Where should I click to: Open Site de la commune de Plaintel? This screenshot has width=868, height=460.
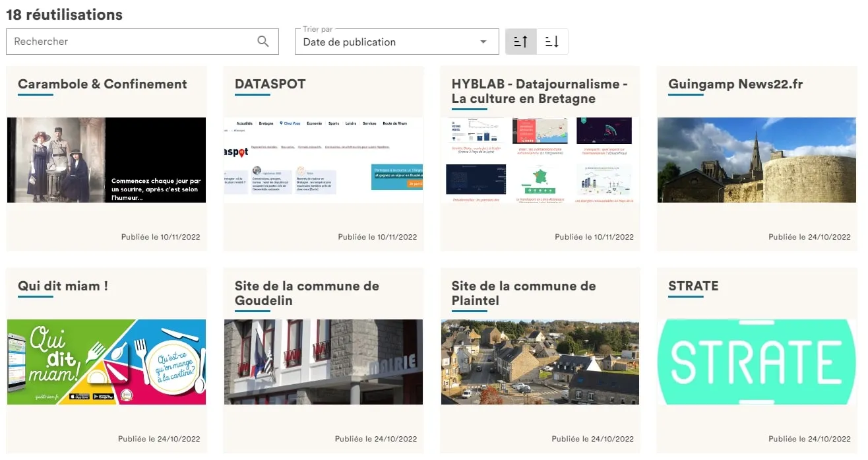click(524, 293)
